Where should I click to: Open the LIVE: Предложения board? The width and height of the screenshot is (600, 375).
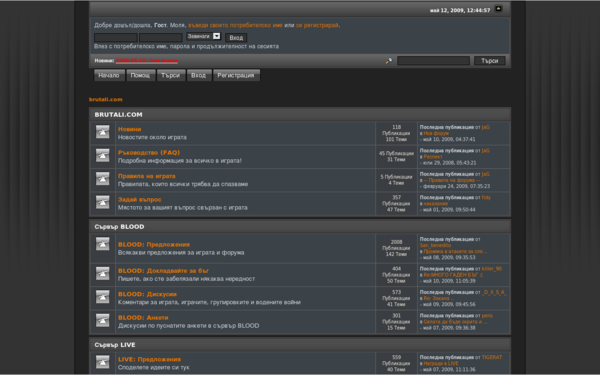(149, 359)
